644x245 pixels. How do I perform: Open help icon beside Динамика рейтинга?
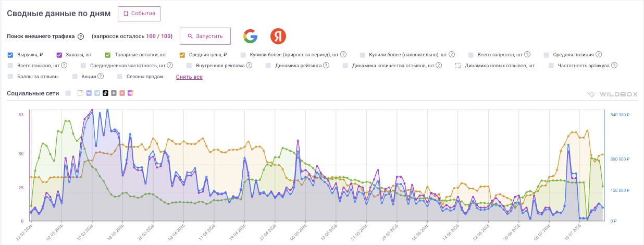pos(326,66)
